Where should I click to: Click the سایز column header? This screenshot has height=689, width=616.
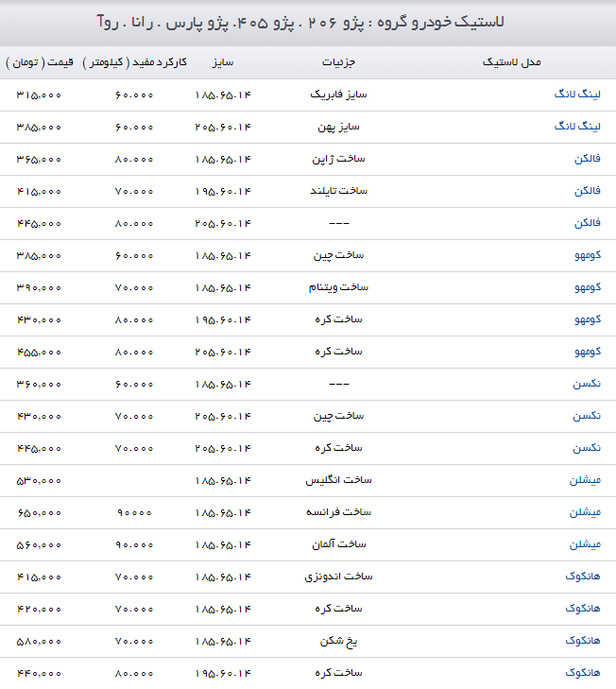(223, 62)
